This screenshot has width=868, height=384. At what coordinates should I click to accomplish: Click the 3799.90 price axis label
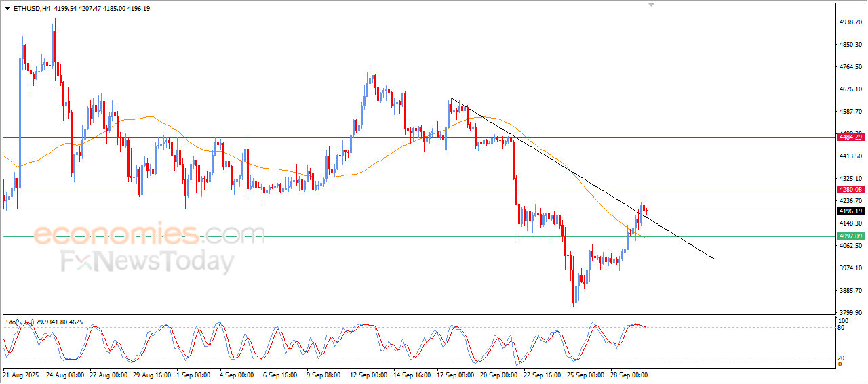pyautogui.click(x=852, y=313)
